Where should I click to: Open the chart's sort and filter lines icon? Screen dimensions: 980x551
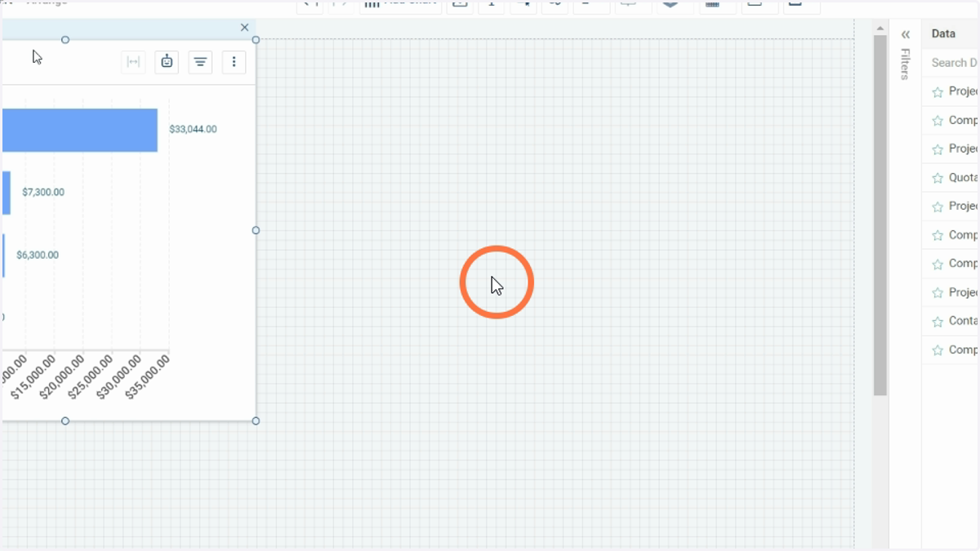(x=200, y=62)
